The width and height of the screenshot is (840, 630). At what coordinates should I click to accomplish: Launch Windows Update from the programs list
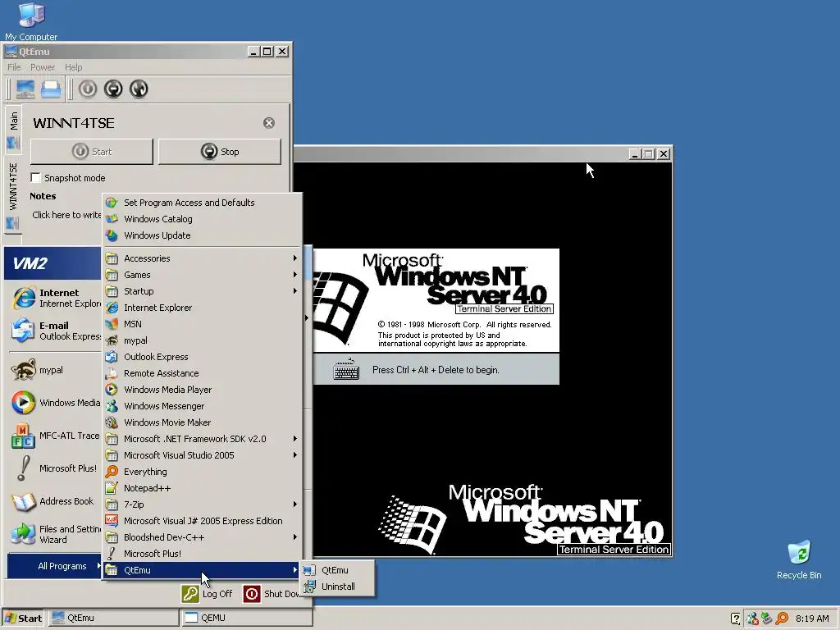pyautogui.click(x=203, y=235)
